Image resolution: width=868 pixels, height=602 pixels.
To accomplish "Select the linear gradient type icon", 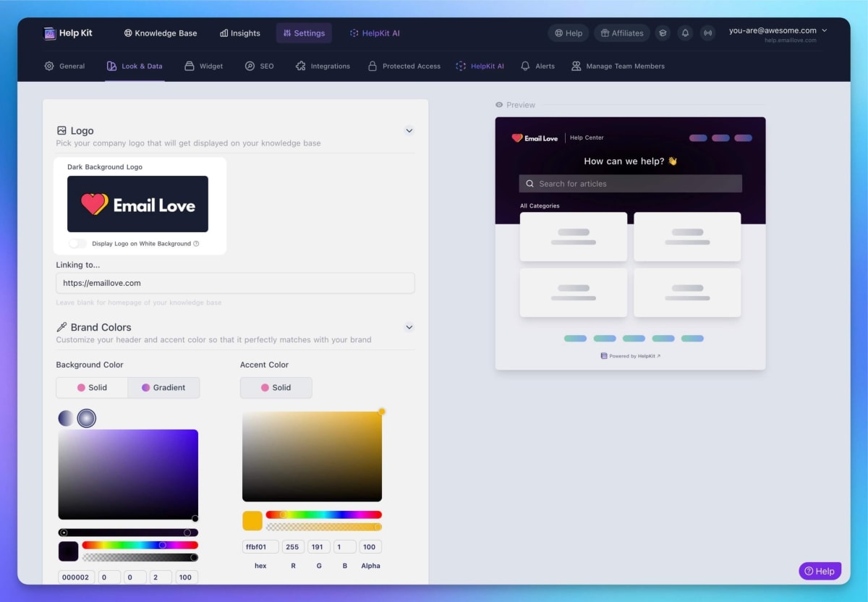I will pyautogui.click(x=66, y=418).
